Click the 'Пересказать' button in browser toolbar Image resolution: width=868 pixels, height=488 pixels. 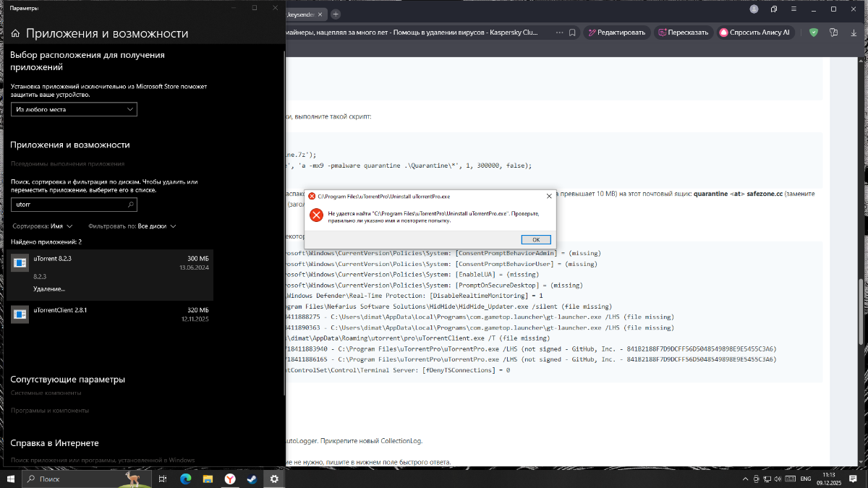(684, 33)
